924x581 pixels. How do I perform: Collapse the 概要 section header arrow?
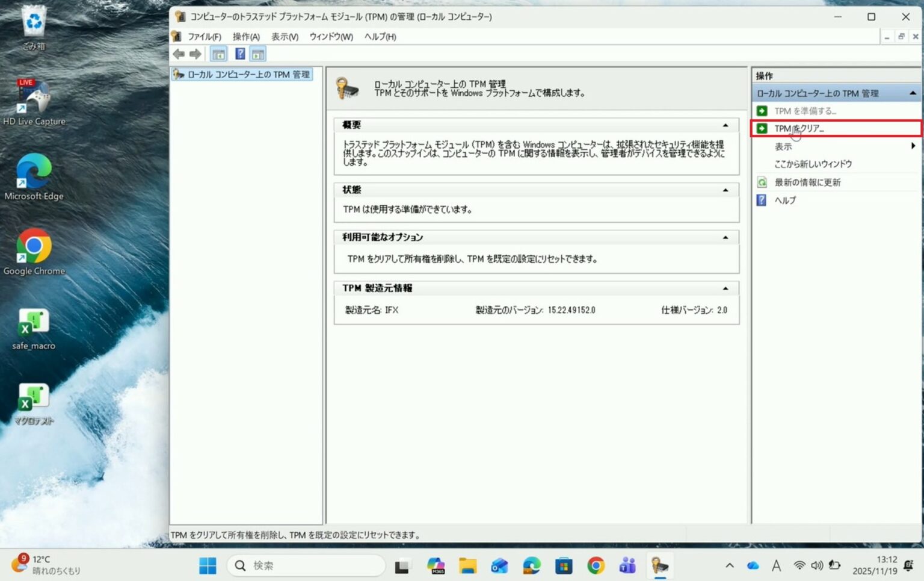click(x=725, y=124)
